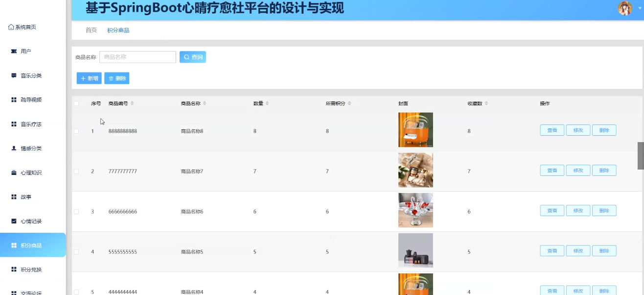
Task: View details of 商品名称8 with 查看
Action: (x=552, y=130)
